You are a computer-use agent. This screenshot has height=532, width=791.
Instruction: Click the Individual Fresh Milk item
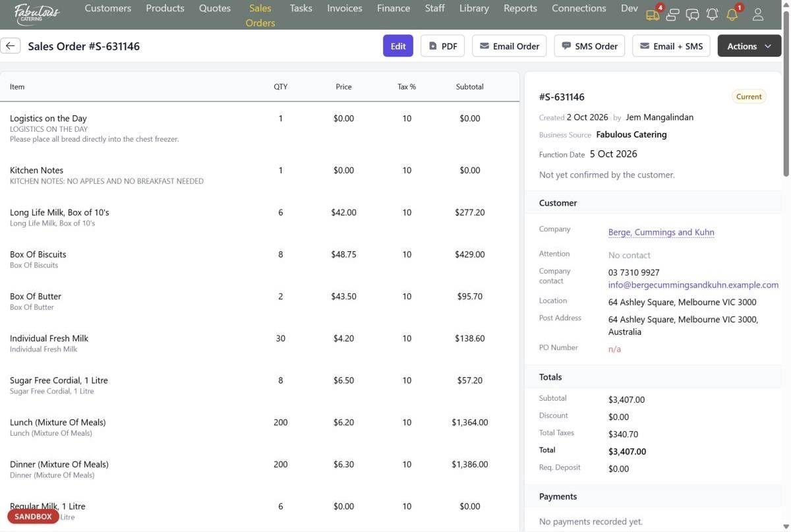49,338
